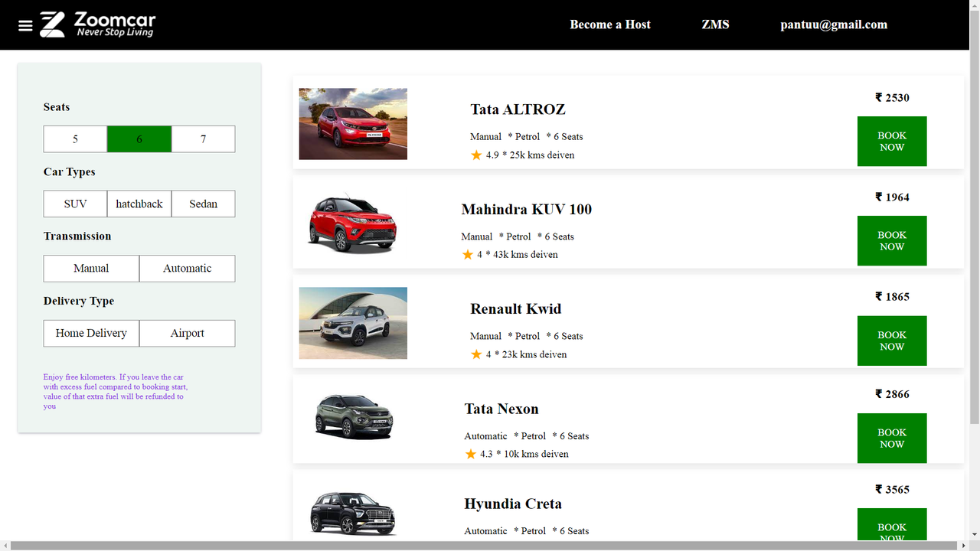Open account pantuu@gmail.com
980x551 pixels.
(x=834, y=24)
